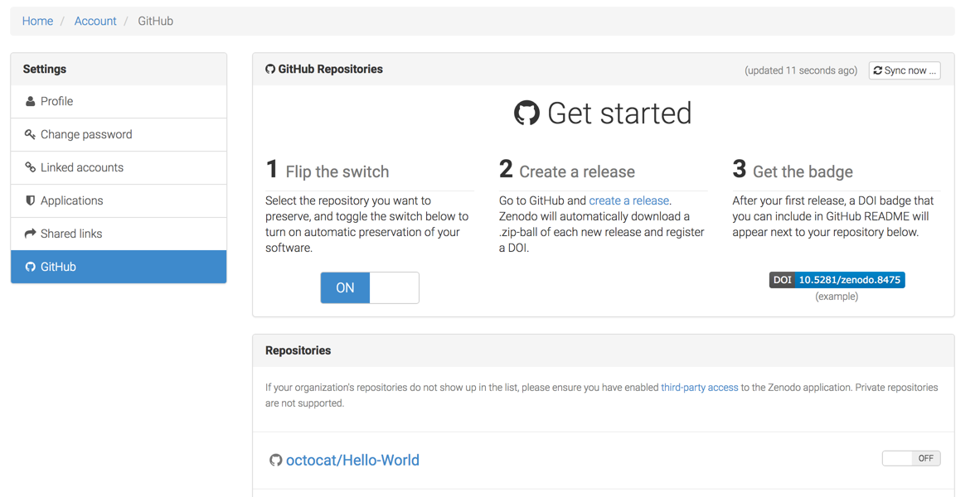This screenshot has width=980, height=497.
Task: Click the large GitHub logo beside Get started
Action: pos(526,113)
